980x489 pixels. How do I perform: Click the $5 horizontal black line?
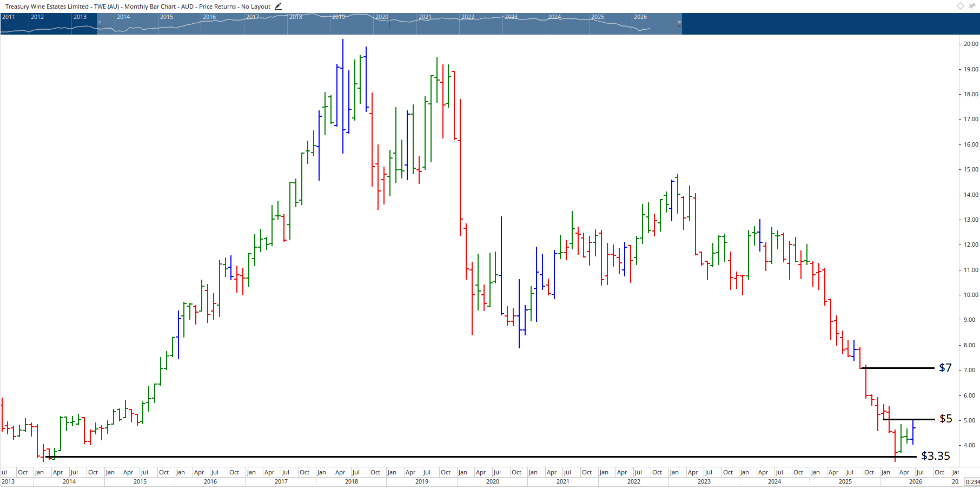[x=909, y=419]
